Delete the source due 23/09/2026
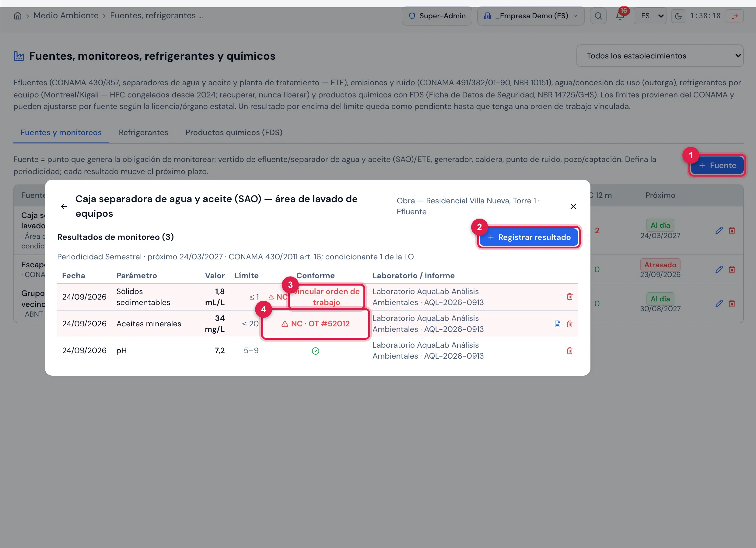The image size is (756, 548). [x=732, y=269]
